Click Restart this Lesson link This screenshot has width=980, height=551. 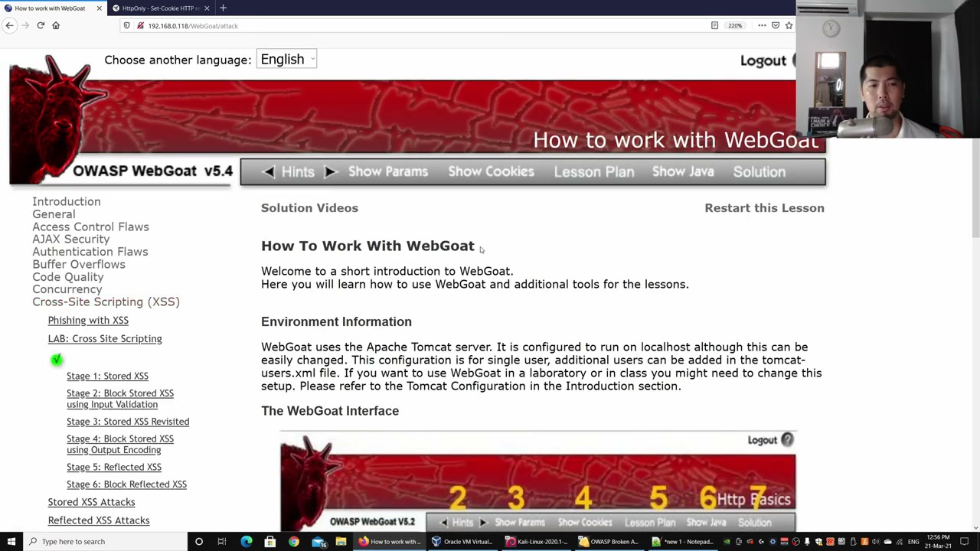click(x=764, y=207)
